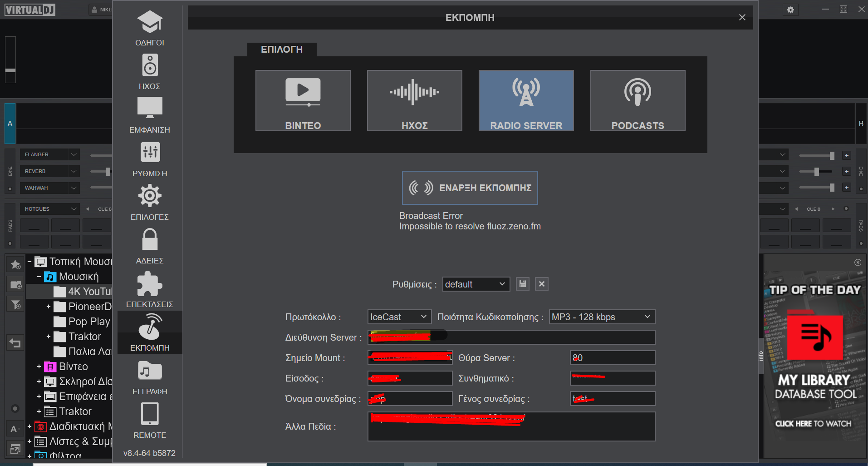Open the ΡΥΘΜΙΣΗ mapping section
The height and width of the screenshot is (466, 868).
150,159
